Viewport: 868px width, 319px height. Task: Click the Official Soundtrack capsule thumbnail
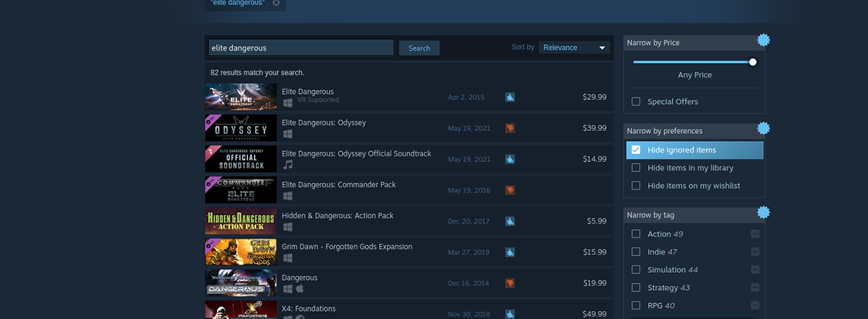[241, 159]
